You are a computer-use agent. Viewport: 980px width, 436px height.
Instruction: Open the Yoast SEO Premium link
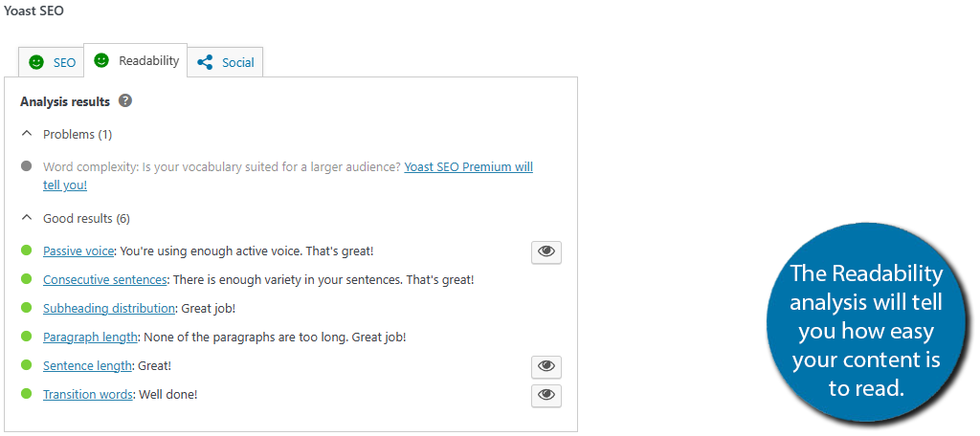click(288, 176)
